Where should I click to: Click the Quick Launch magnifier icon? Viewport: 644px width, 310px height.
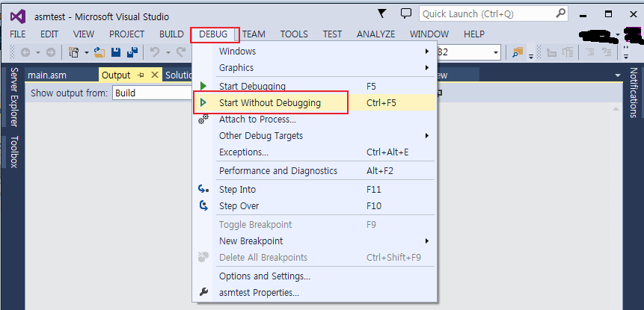click(x=561, y=13)
